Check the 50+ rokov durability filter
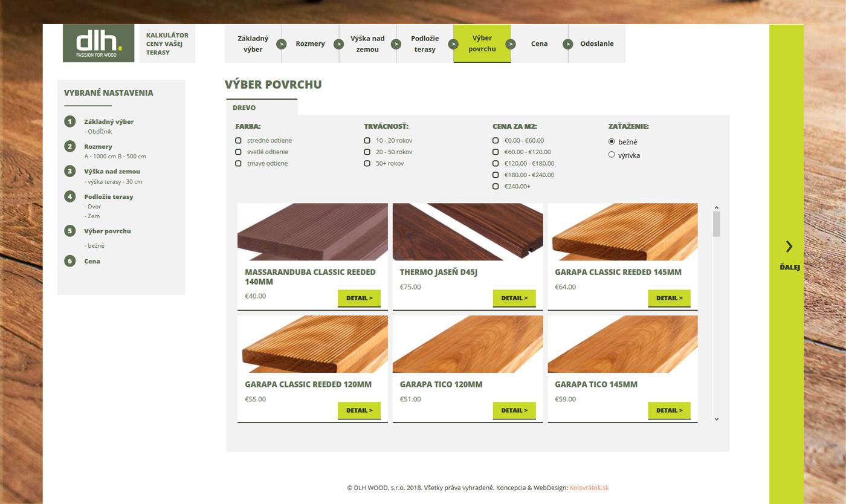 367,163
